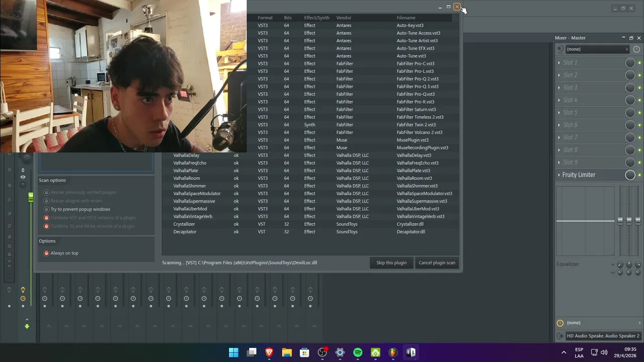Select the Crystallizer plugin row
The width and height of the screenshot is (644, 362).
coord(311,224)
